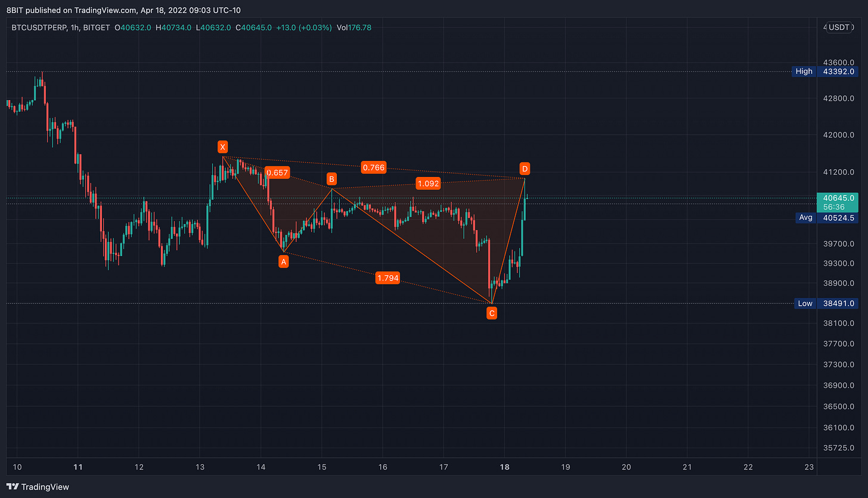Click the 37300.0 price axis label
The width and height of the screenshot is (868, 498).
point(839,365)
